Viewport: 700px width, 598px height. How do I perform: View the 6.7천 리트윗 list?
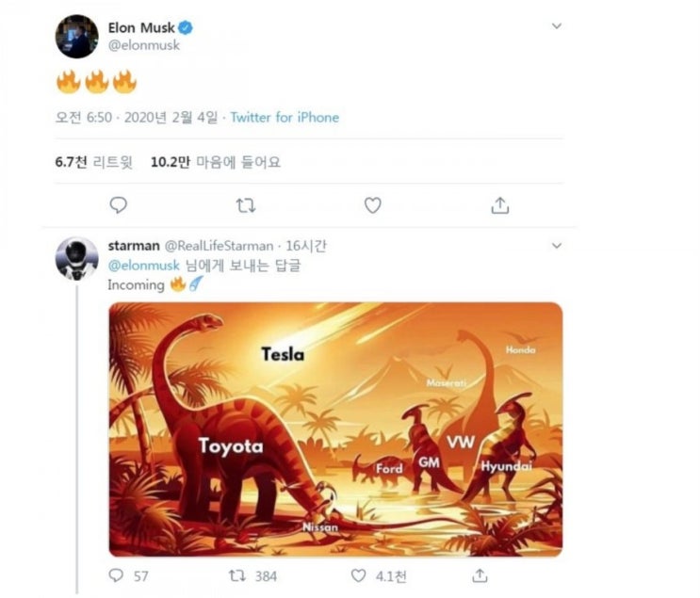tap(94, 162)
